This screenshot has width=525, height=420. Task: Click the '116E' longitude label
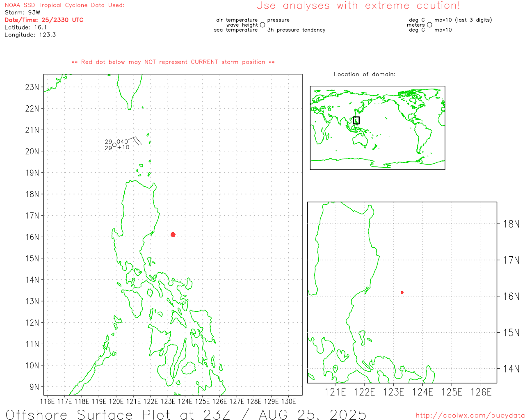tap(47, 401)
